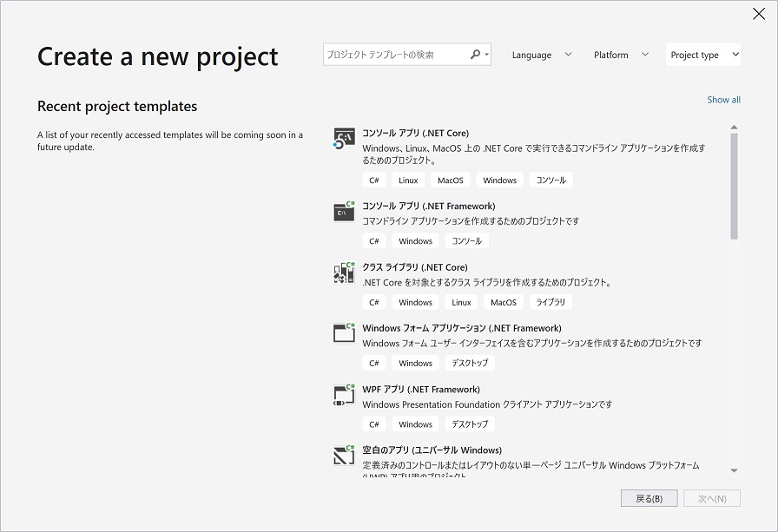Click the 次へ(N) next button

tap(712, 498)
